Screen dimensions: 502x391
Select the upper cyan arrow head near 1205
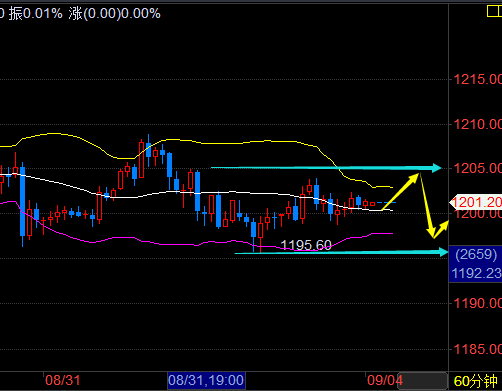[437, 168]
